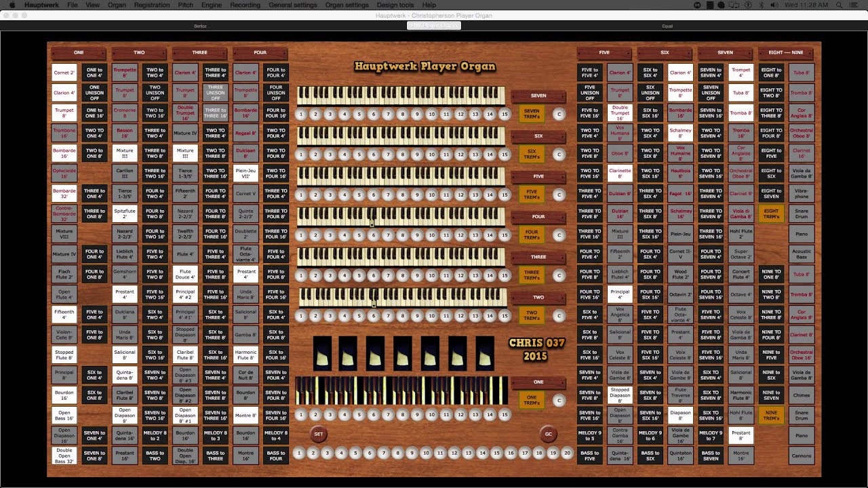The width and height of the screenshot is (868, 488).
Task: Open the Registration menu
Action: click(x=152, y=5)
